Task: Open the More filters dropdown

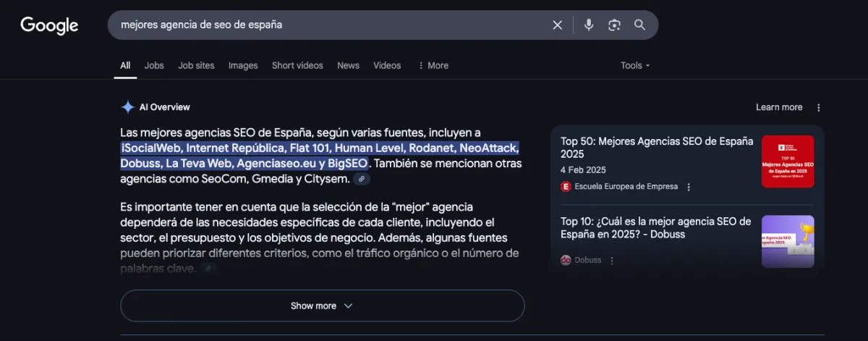Action: tap(433, 65)
